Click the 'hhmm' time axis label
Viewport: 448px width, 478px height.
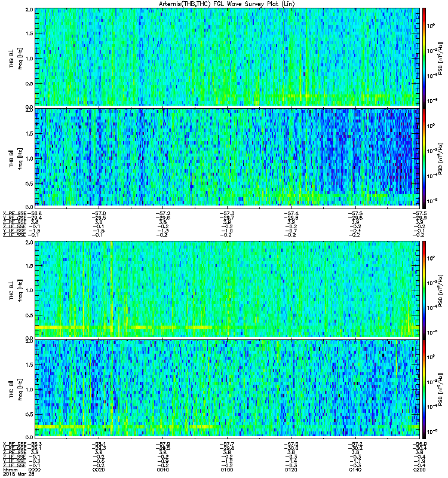pos(10,470)
